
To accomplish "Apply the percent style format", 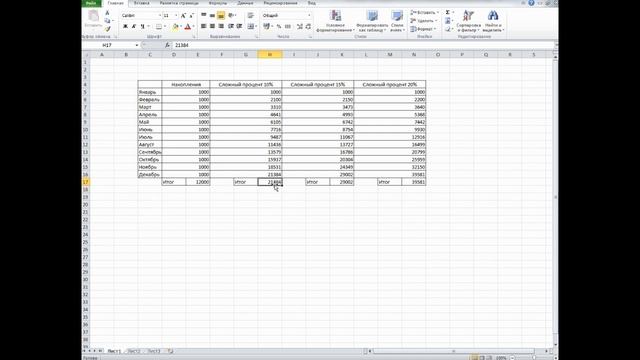I will click(279, 27).
